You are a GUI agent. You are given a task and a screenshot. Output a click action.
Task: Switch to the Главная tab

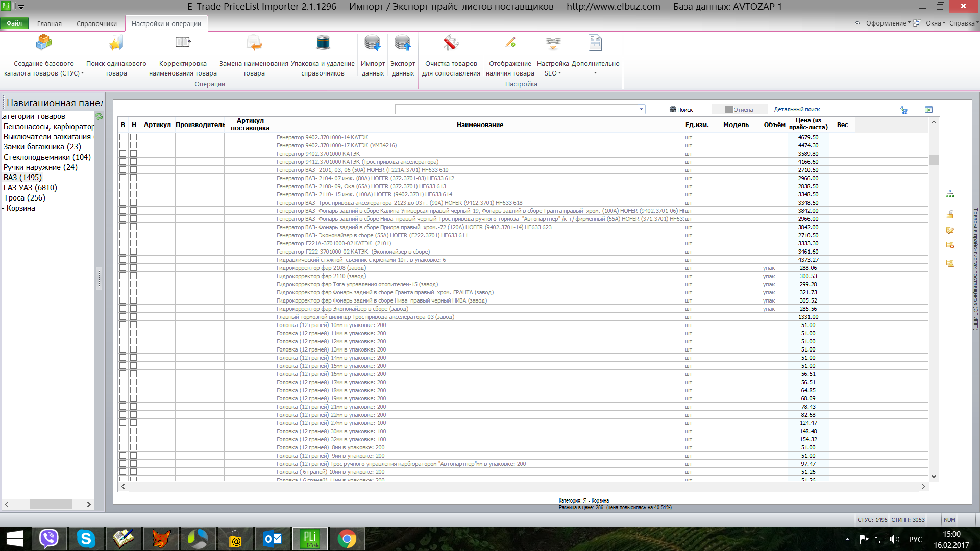[49, 23]
